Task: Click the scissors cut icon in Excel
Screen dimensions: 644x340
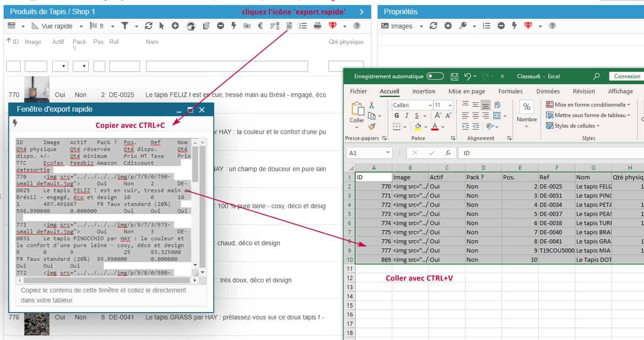Action: pos(372,105)
